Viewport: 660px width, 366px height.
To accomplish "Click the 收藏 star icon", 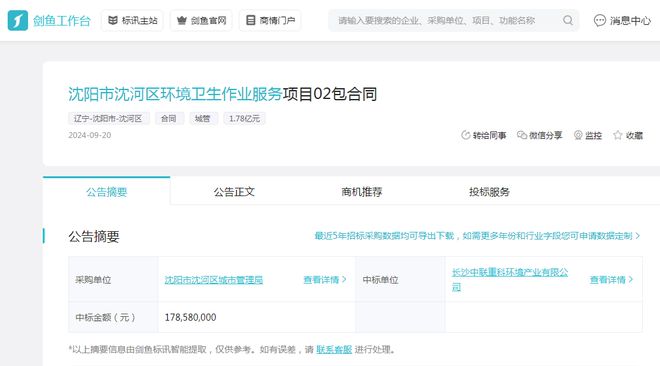I will tap(617, 135).
